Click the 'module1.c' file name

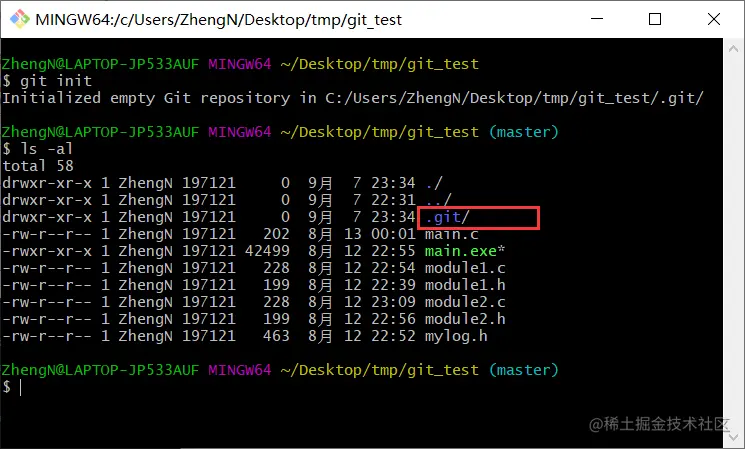coord(465,268)
